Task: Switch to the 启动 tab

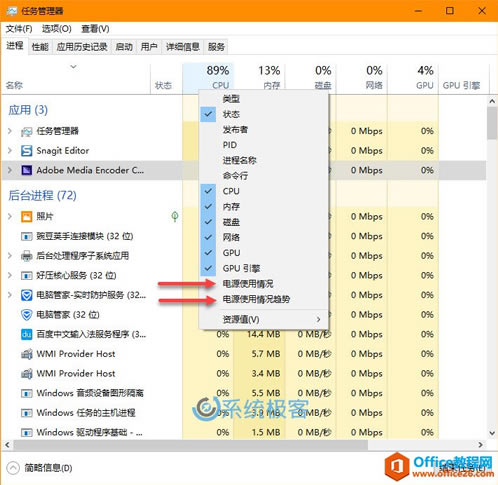Action: pyautogui.click(x=124, y=47)
